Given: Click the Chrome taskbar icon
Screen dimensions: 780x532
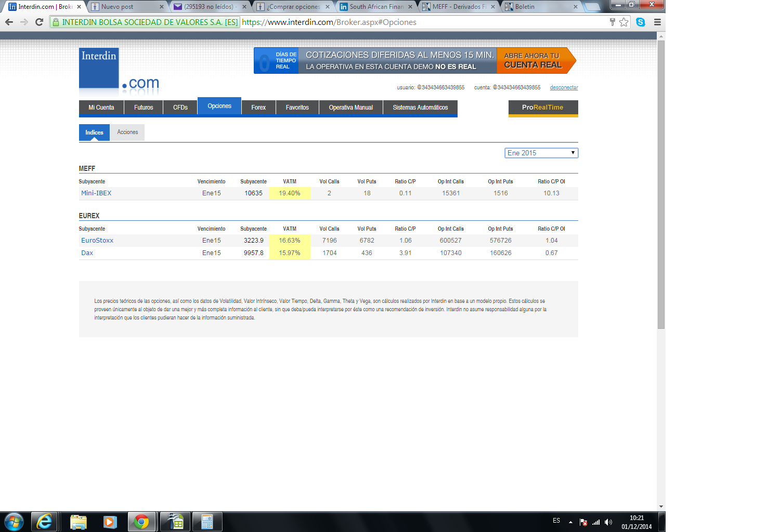Looking at the screenshot, I should [x=141, y=522].
